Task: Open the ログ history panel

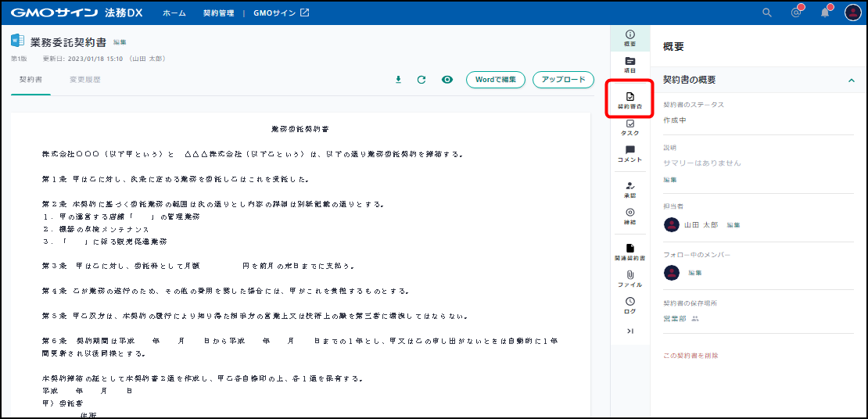Action: pos(630,305)
